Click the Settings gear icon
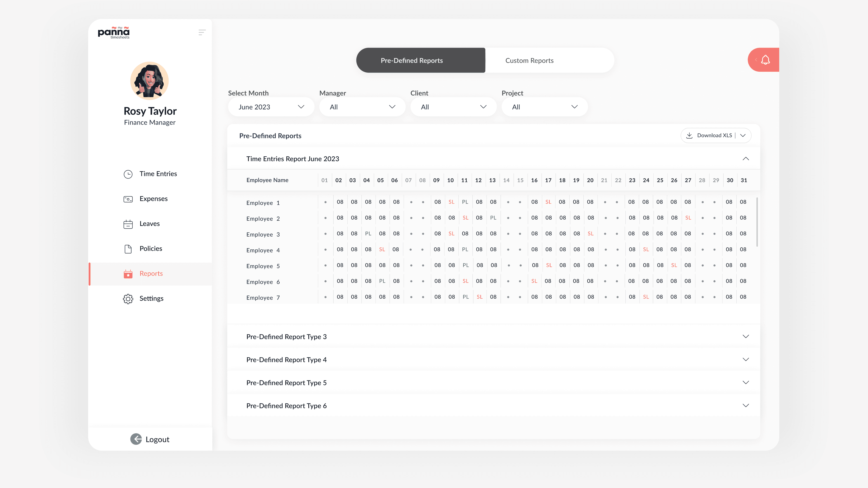 [128, 299]
